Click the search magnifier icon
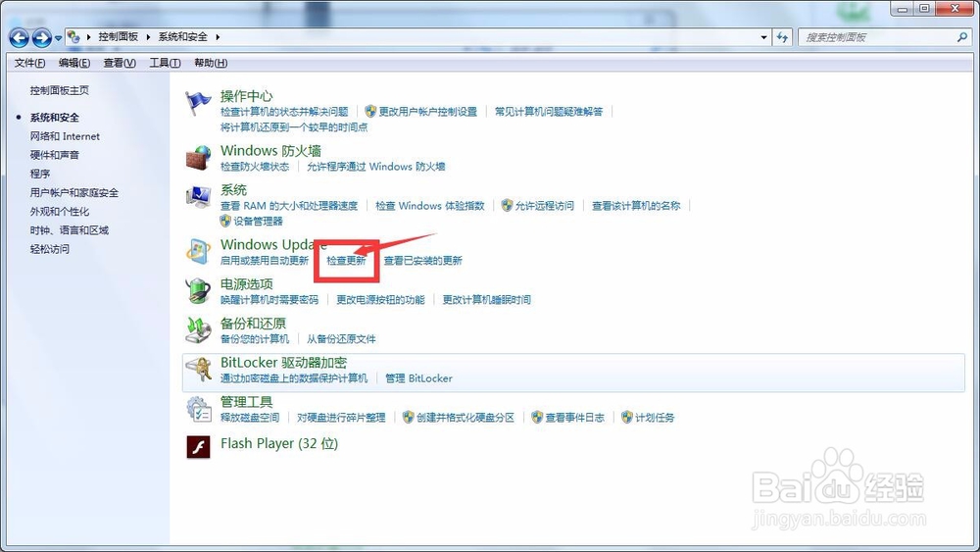This screenshot has width=980, height=552. click(962, 37)
